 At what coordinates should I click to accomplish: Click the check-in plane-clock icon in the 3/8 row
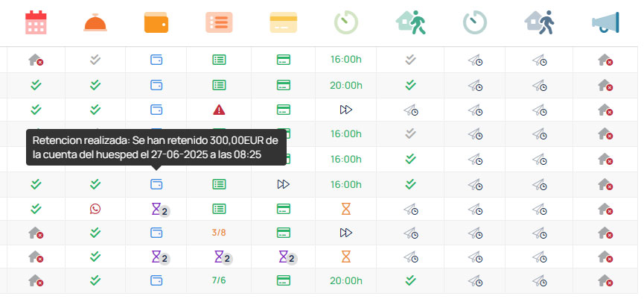(x=411, y=233)
